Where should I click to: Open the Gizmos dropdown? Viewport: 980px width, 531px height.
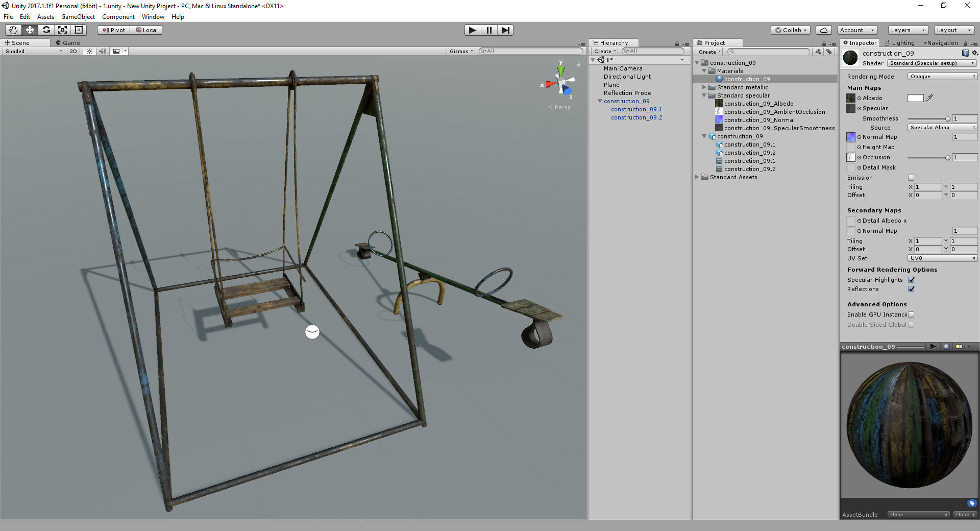(461, 51)
